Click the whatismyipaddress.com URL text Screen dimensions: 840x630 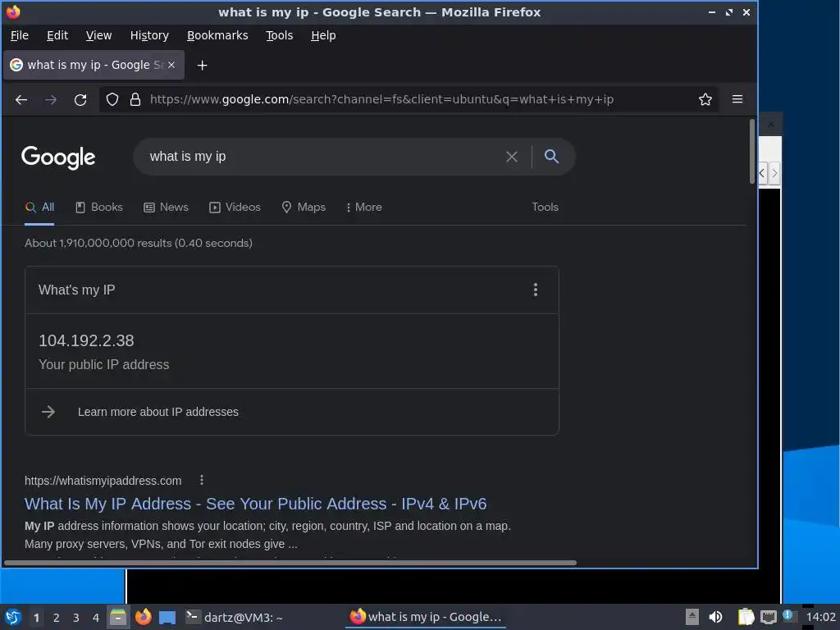[103, 481]
